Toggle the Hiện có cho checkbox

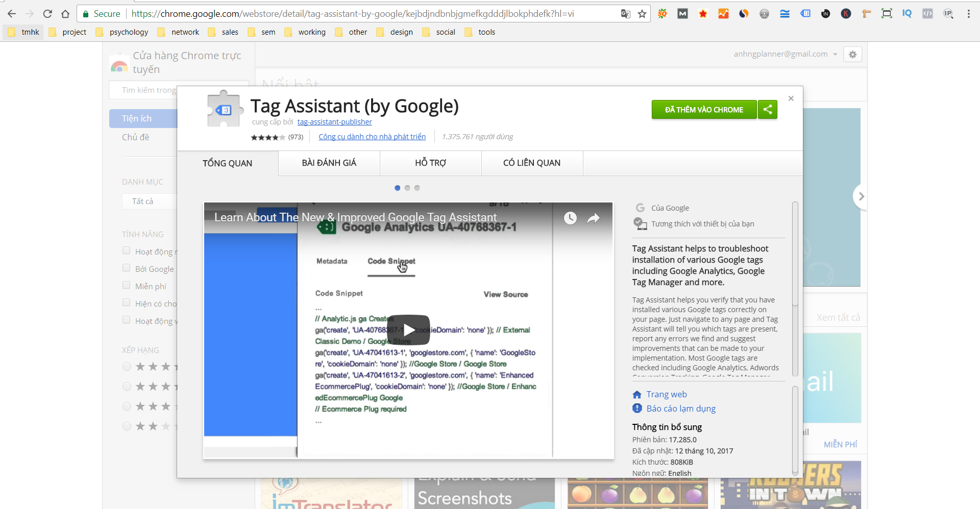(x=126, y=302)
